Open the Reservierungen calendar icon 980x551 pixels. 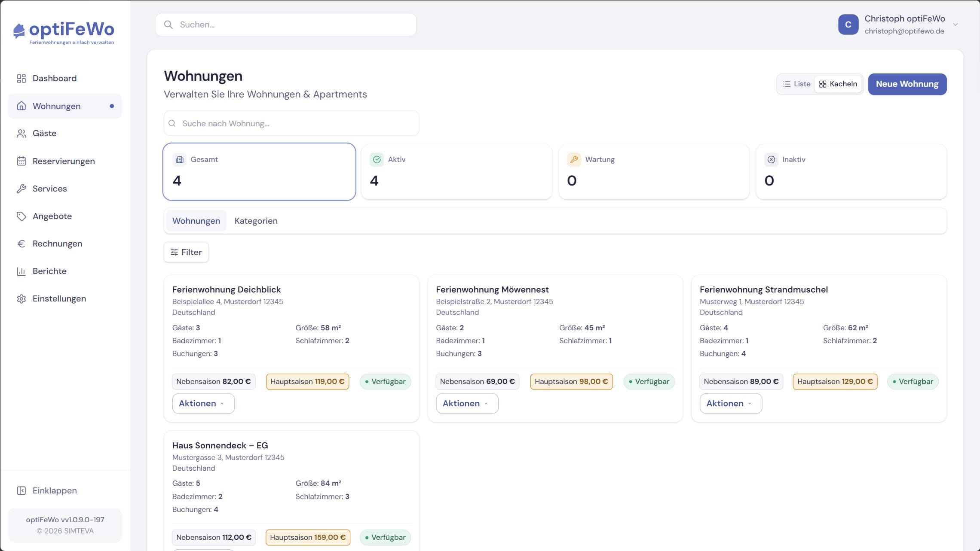click(21, 161)
